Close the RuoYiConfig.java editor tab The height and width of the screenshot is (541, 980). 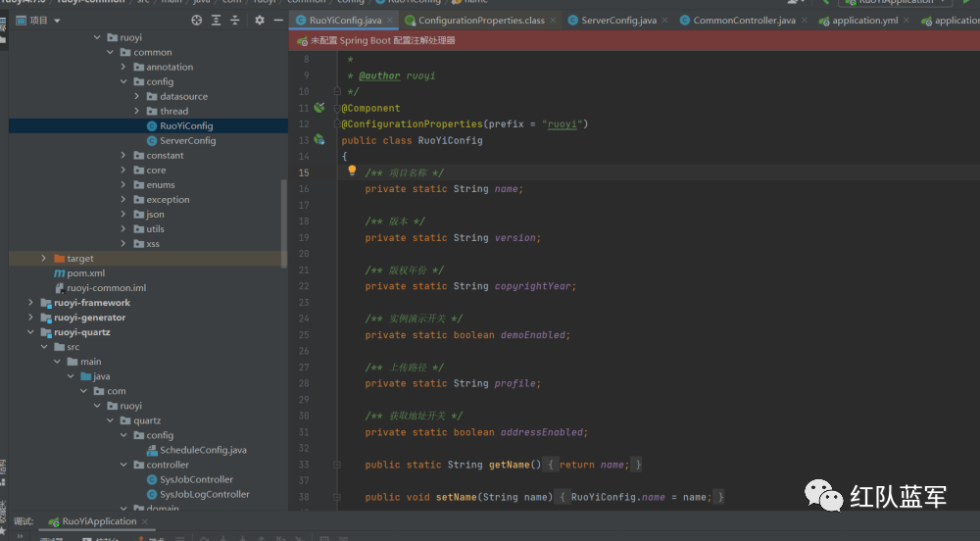pyautogui.click(x=390, y=20)
